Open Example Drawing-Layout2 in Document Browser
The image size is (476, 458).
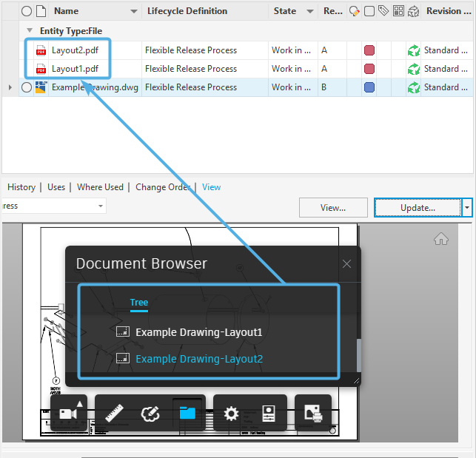click(x=199, y=359)
